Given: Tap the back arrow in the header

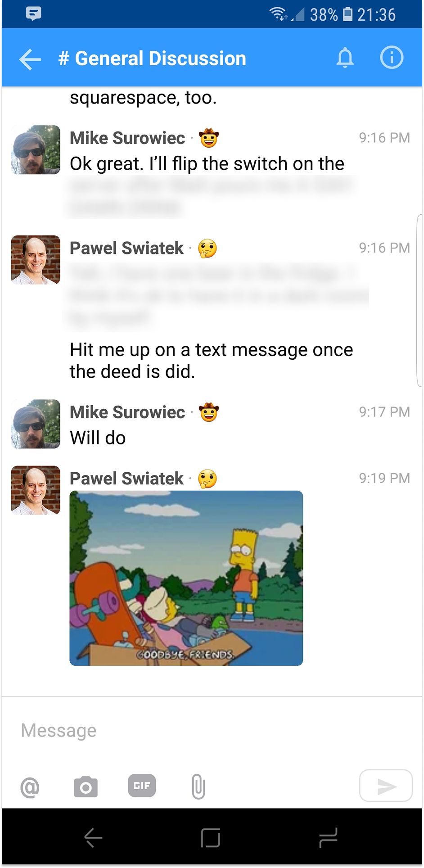Looking at the screenshot, I should (x=30, y=59).
